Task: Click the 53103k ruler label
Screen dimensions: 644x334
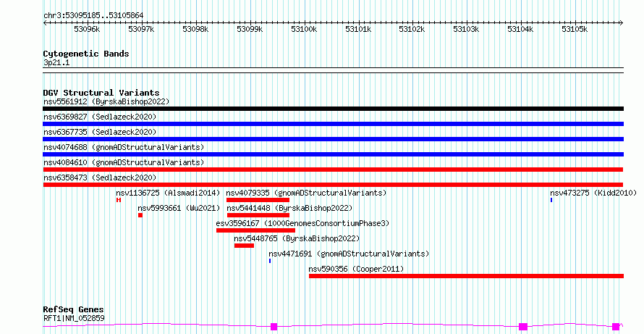Action: click(466, 30)
